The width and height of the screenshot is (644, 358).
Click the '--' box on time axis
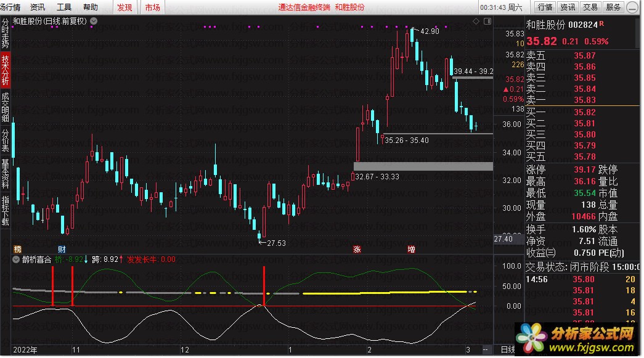486,350
